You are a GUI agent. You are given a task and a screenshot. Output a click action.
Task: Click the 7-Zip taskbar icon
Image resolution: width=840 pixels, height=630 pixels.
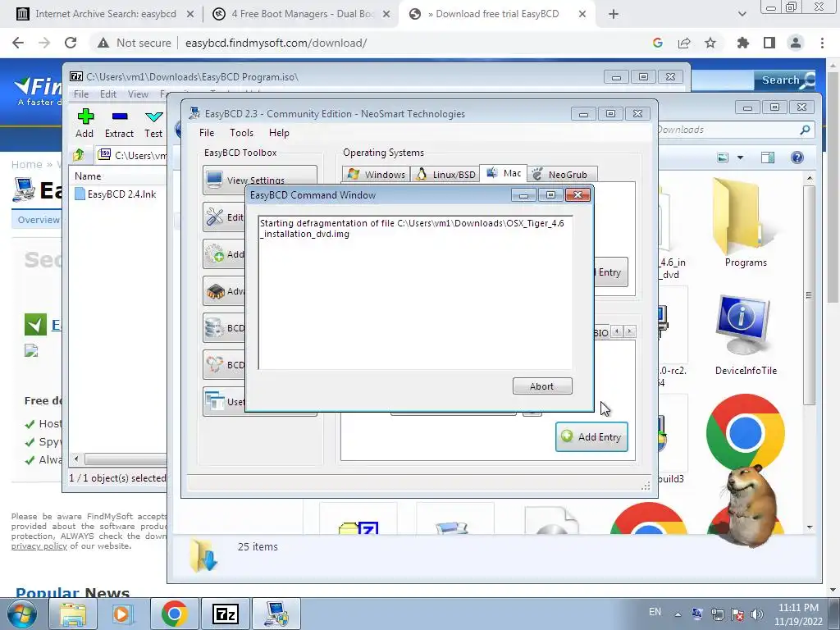coord(225,614)
